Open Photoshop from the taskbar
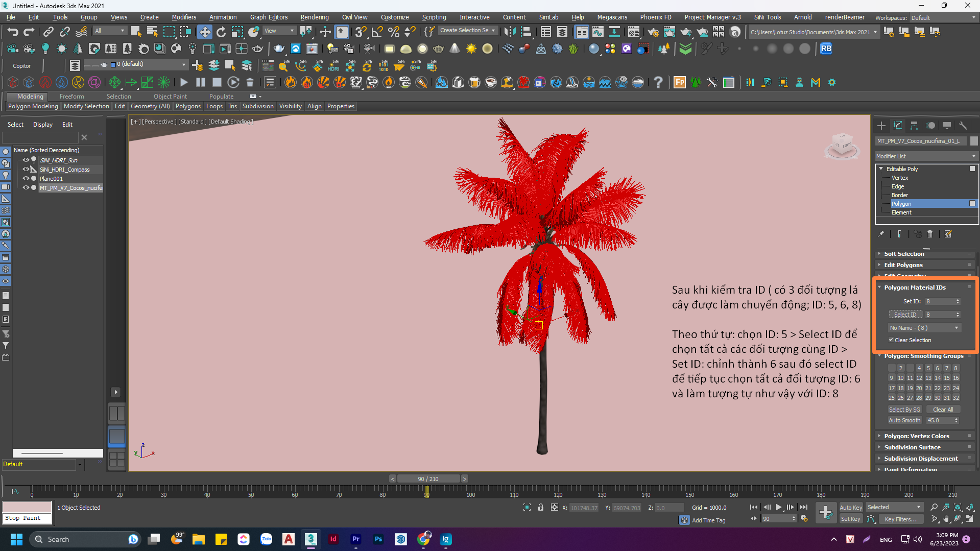The height and width of the screenshot is (551, 980). click(x=378, y=539)
